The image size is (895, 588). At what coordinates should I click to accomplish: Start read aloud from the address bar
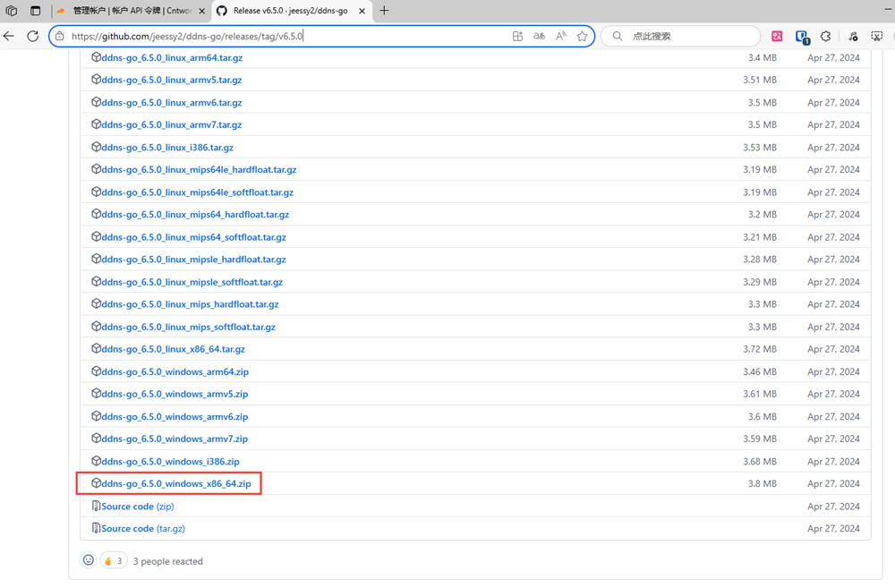tap(561, 36)
